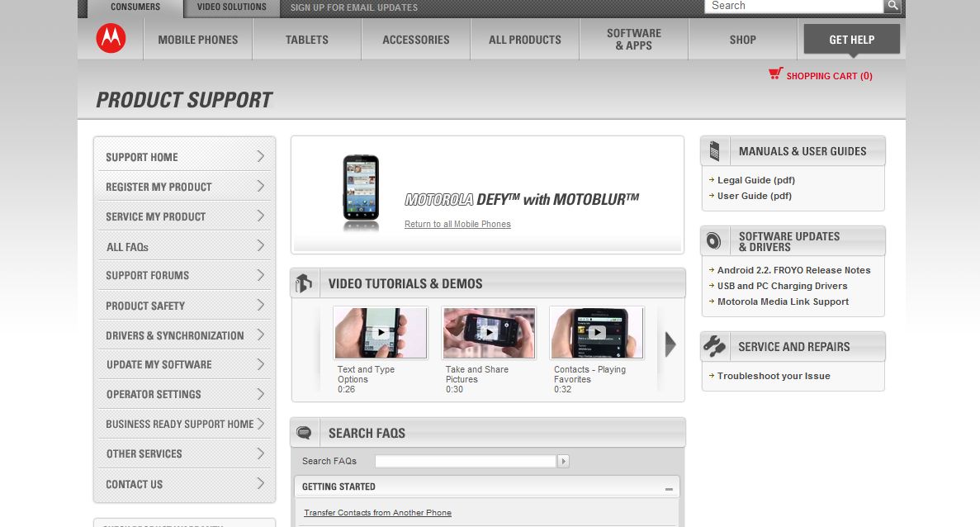
Task: Click the Troubleshoot your Issue link
Action: (x=774, y=376)
